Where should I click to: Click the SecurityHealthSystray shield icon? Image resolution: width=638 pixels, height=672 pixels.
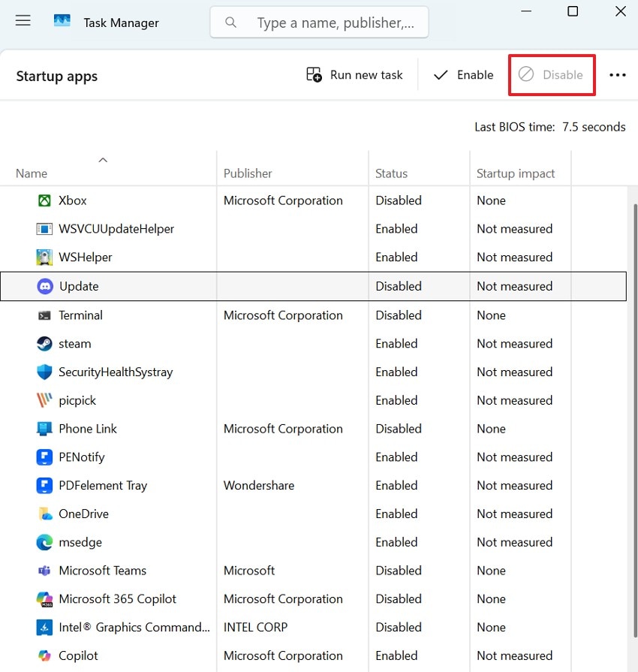click(x=44, y=372)
